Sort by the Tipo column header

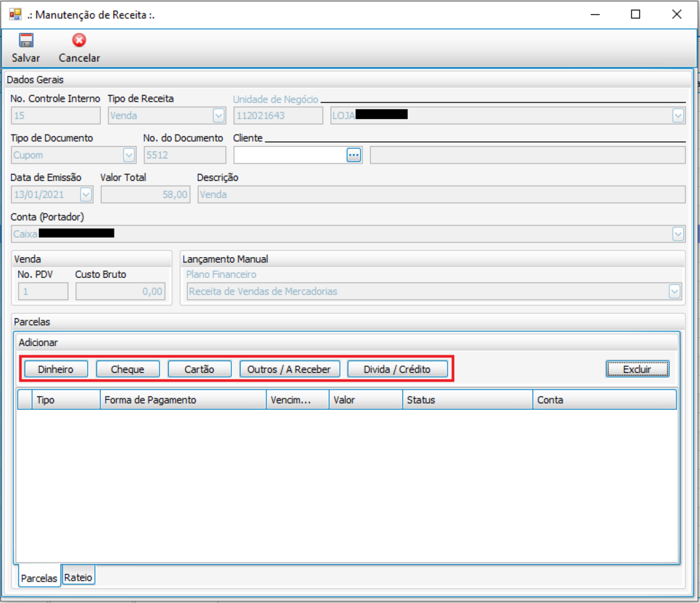pos(66,400)
